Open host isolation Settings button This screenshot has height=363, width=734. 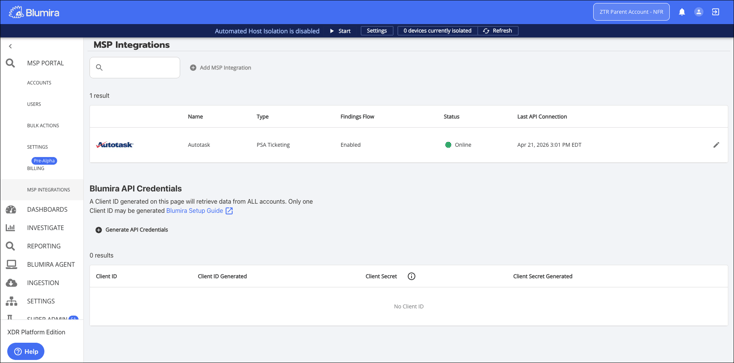(x=376, y=31)
